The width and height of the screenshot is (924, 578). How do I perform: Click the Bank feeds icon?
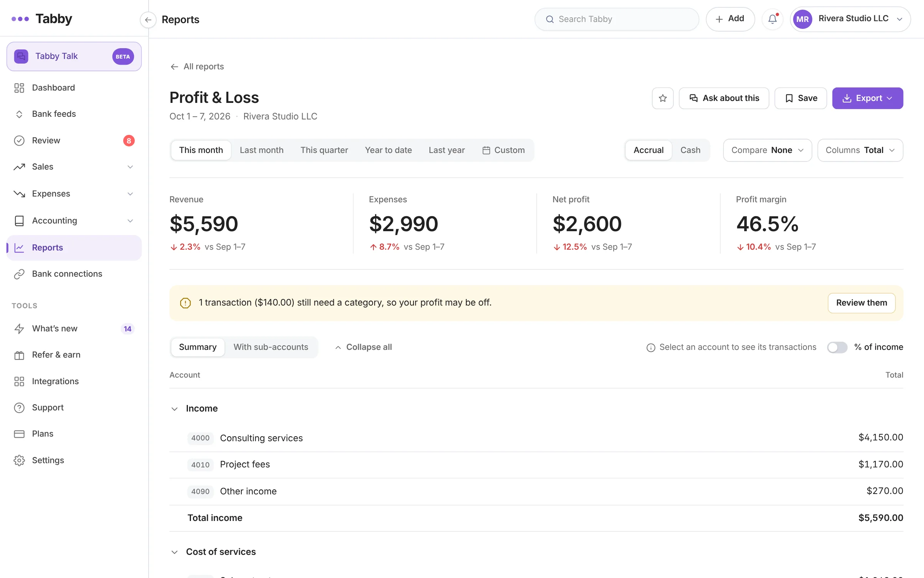tap(19, 114)
